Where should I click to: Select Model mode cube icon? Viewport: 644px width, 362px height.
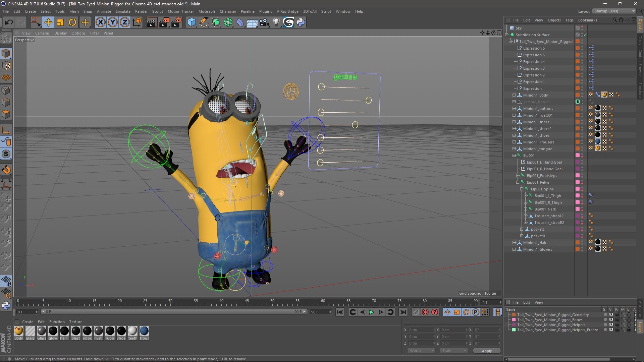[6, 53]
